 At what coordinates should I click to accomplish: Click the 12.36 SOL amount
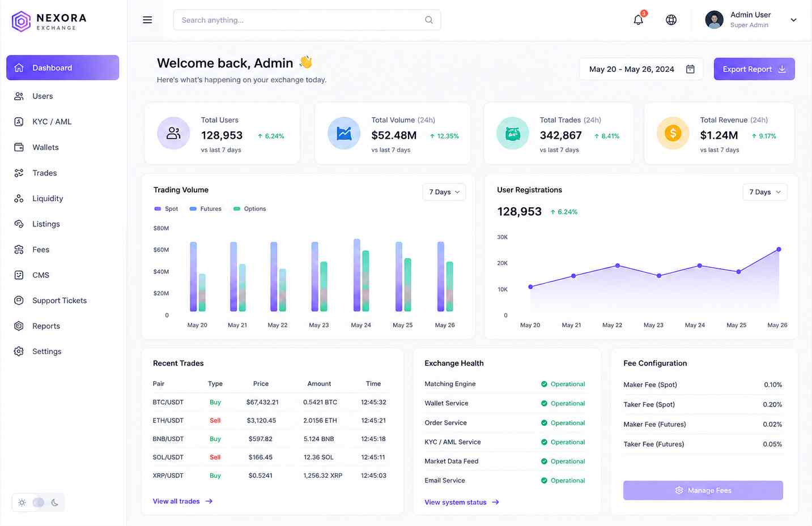click(x=318, y=457)
